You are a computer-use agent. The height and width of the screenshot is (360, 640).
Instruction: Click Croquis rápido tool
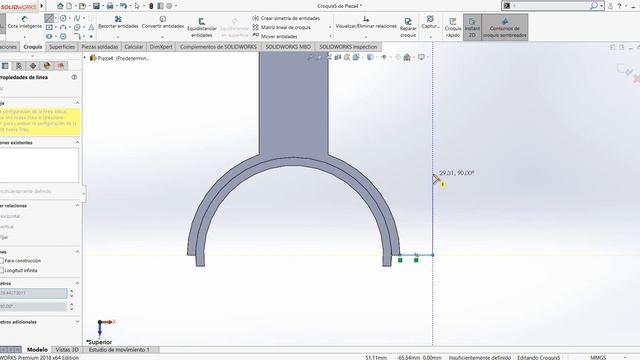click(x=453, y=27)
